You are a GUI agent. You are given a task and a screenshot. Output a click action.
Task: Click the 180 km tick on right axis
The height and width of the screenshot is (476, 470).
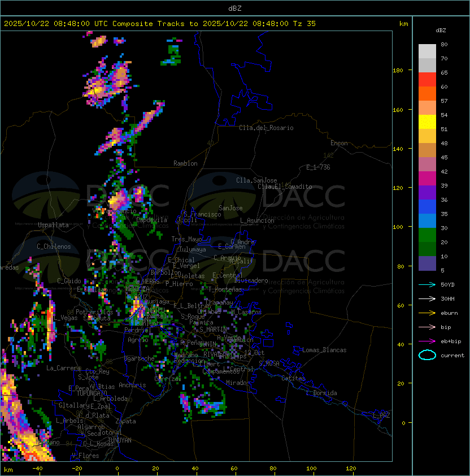(x=398, y=70)
